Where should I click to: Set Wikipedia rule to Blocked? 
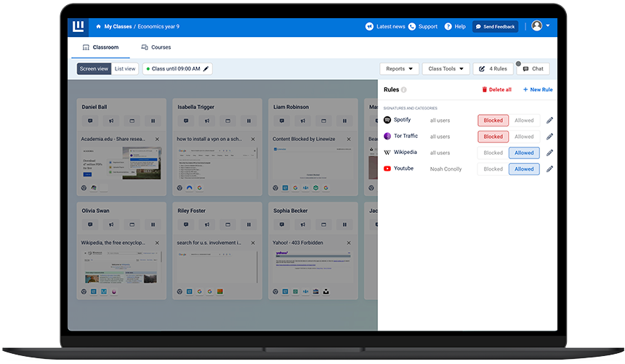[x=493, y=153]
